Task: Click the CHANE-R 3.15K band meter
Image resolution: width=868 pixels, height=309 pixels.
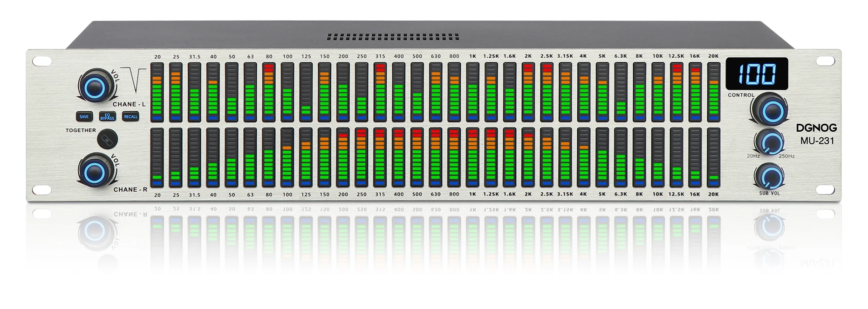Action: (x=566, y=158)
